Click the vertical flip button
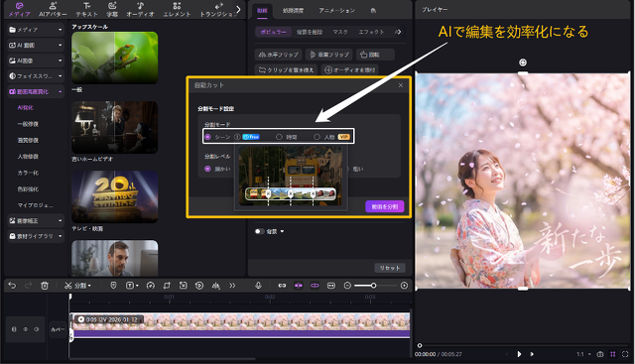 coord(329,55)
